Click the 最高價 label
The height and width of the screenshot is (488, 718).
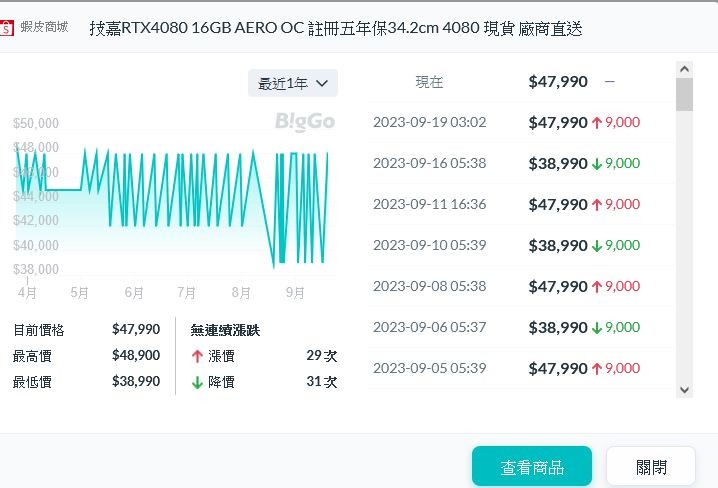pos(32,356)
